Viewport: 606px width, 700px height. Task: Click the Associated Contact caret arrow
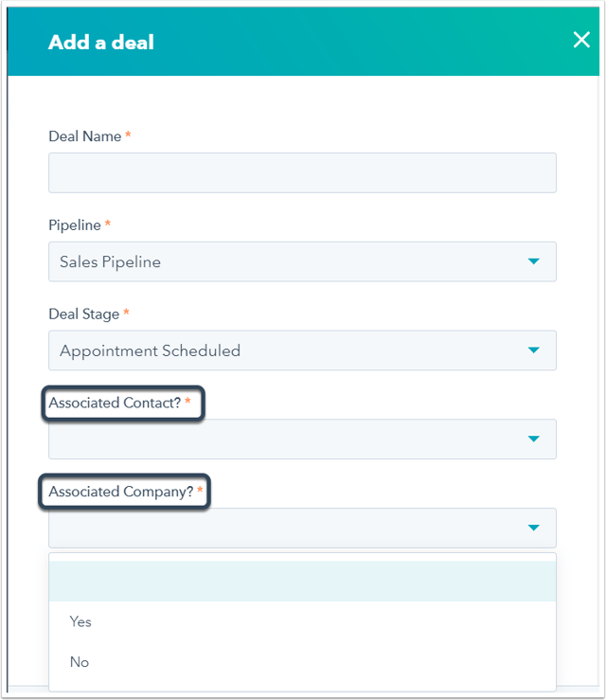coord(534,440)
